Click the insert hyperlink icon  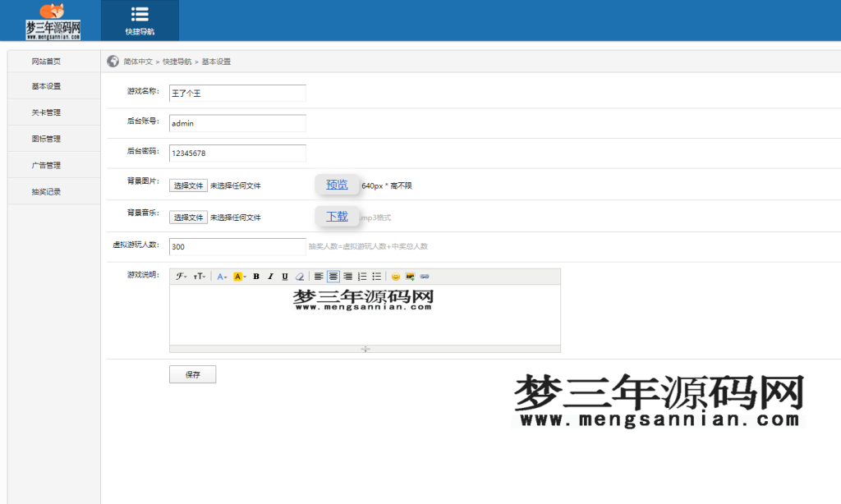(x=425, y=277)
